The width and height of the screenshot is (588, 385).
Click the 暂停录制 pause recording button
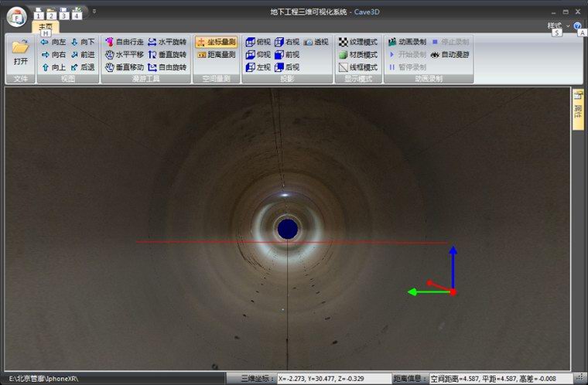(407, 67)
